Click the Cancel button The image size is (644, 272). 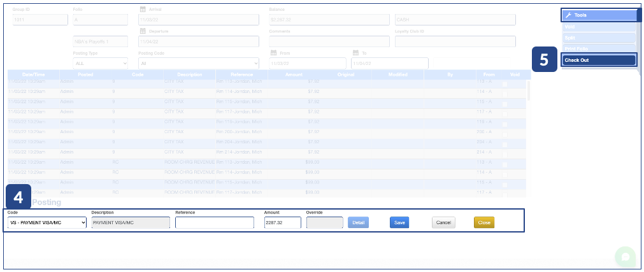(443, 222)
